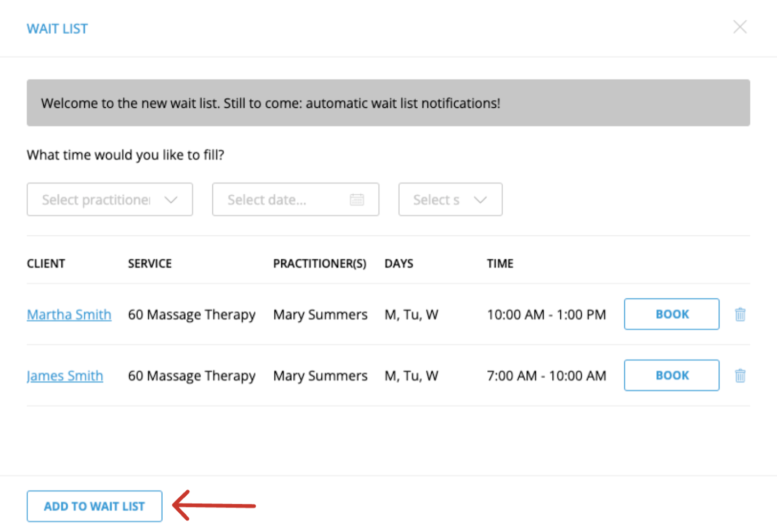Click the welcome notification banner
The width and height of the screenshot is (777, 532).
point(388,102)
